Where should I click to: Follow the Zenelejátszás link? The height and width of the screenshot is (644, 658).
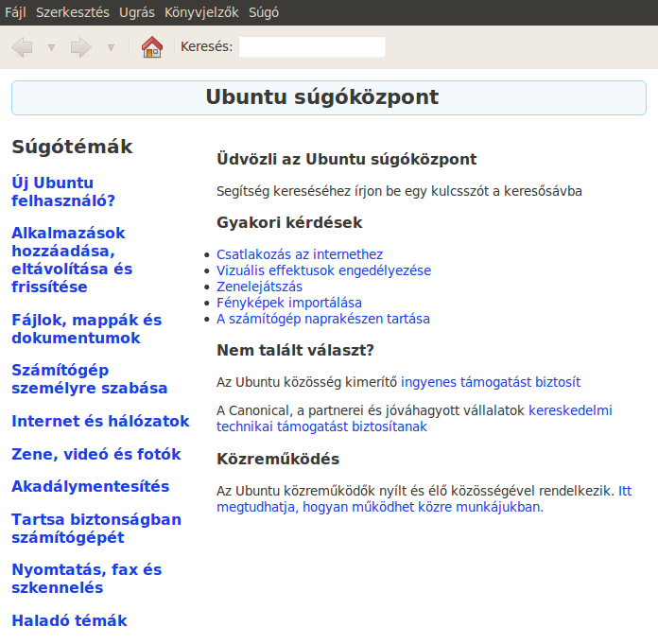click(259, 287)
